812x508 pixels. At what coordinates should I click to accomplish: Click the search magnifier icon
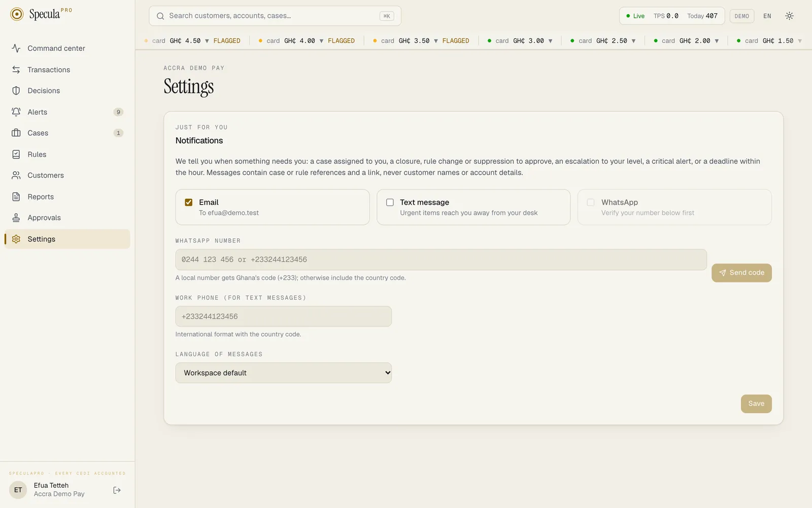coord(160,16)
